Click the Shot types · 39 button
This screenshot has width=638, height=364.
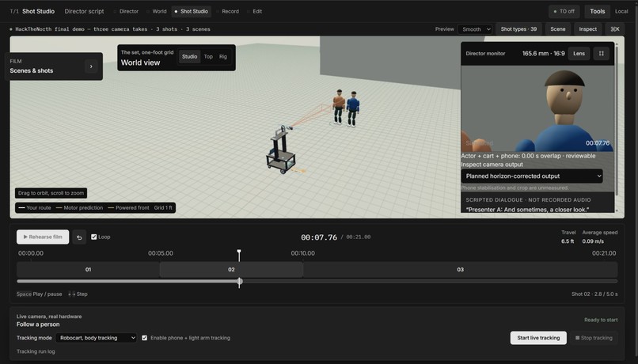[x=518, y=28]
